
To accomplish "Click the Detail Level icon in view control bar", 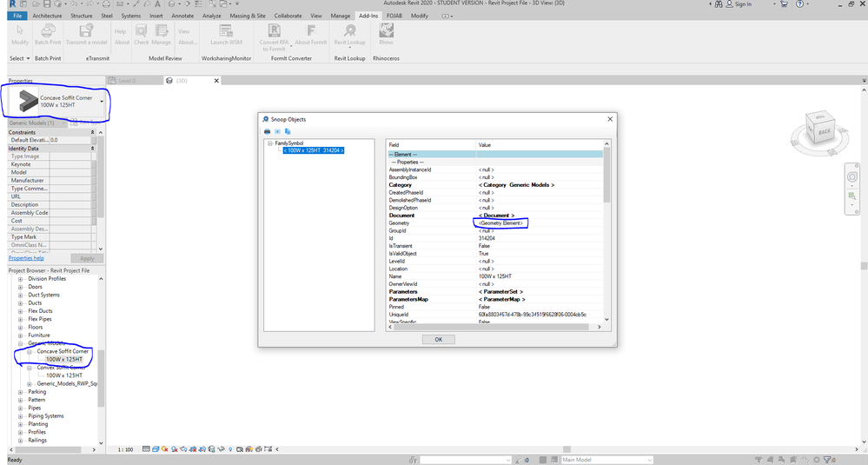I will tap(146, 449).
